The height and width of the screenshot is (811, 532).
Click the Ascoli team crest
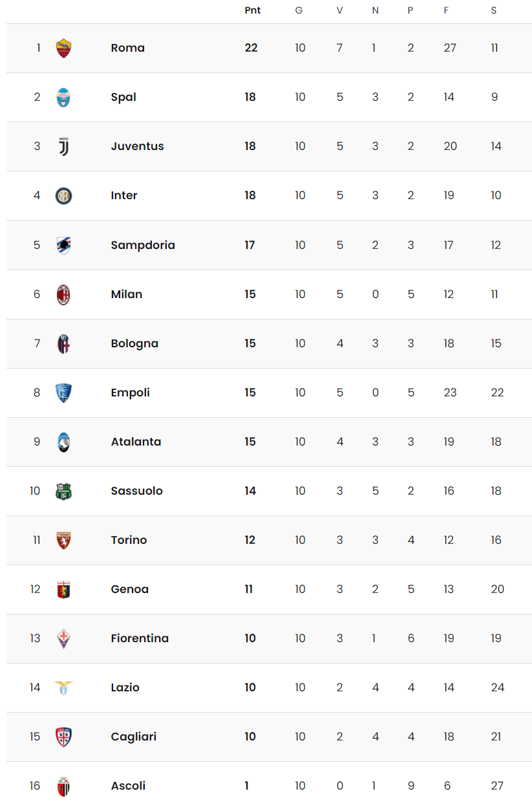tap(63, 786)
